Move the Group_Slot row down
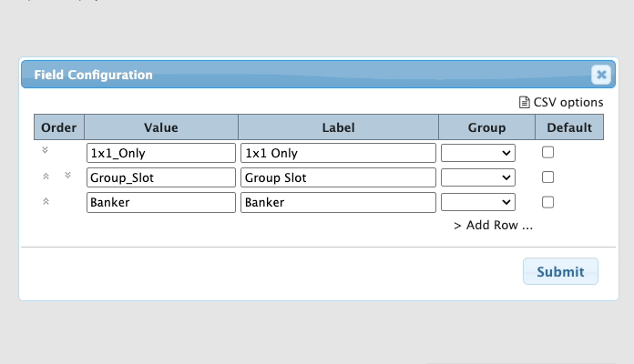 pyautogui.click(x=67, y=176)
